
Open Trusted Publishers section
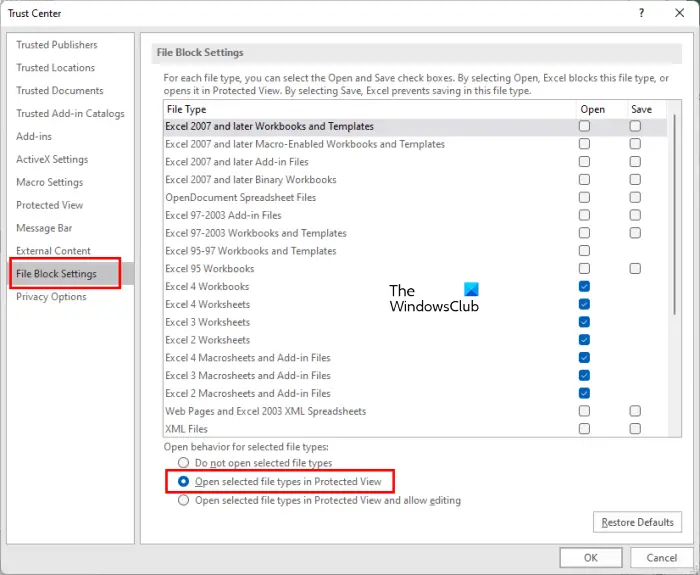click(57, 45)
